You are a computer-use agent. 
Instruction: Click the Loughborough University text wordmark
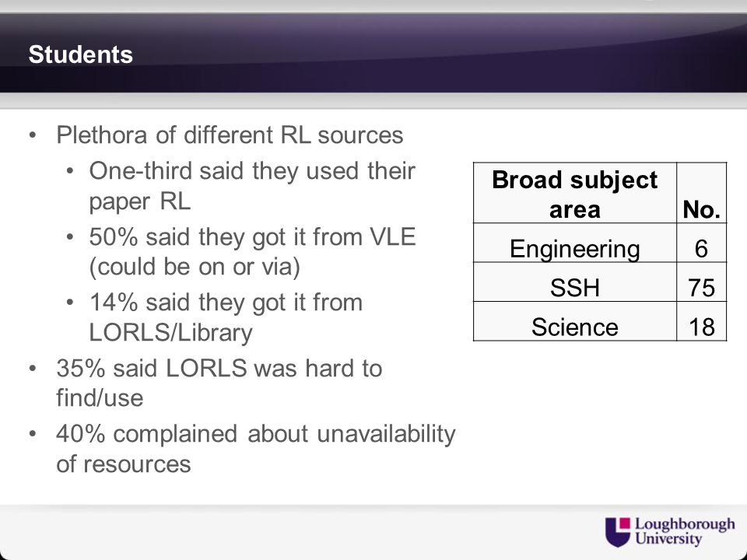684,530
